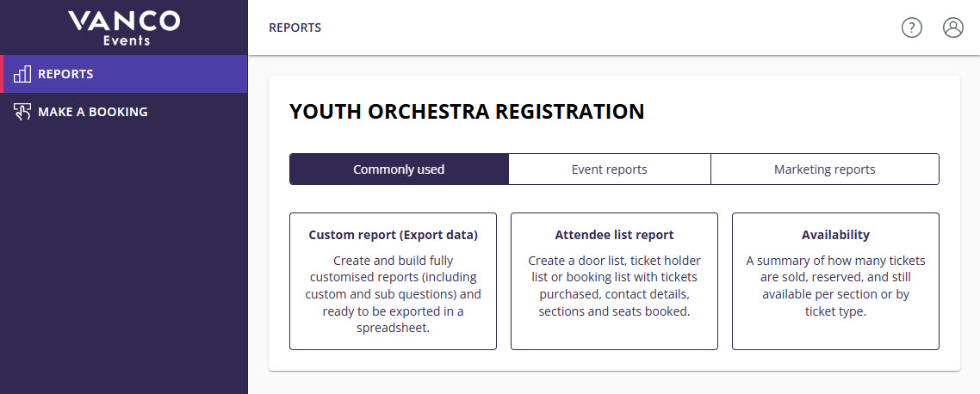980x394 pixels.
Task: Click the Youth Orchestra Registration heading
Action: (x=467, y=112)
